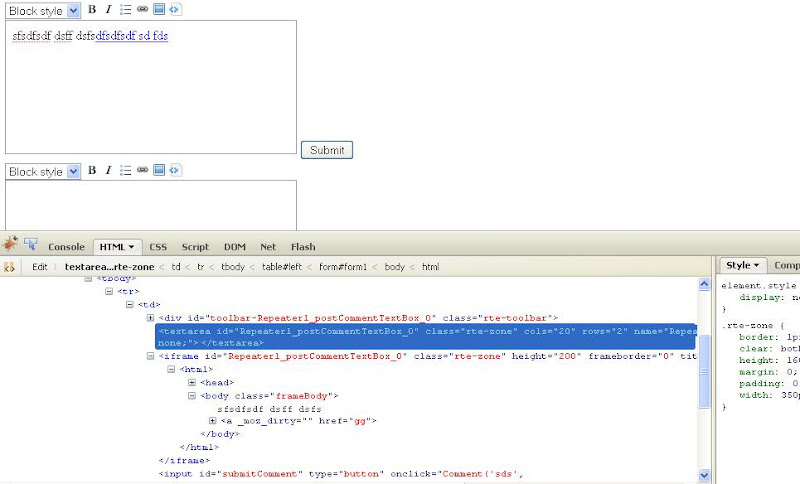Viewport: 800px width, 484px height.
Task: Collapse the iframe node in the HTML tree
Action: pyautogui.click(x=151, y=356)
